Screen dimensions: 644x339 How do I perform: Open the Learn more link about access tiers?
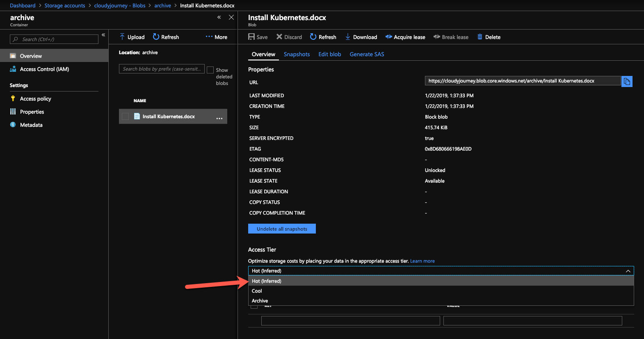tap(422, 261)
